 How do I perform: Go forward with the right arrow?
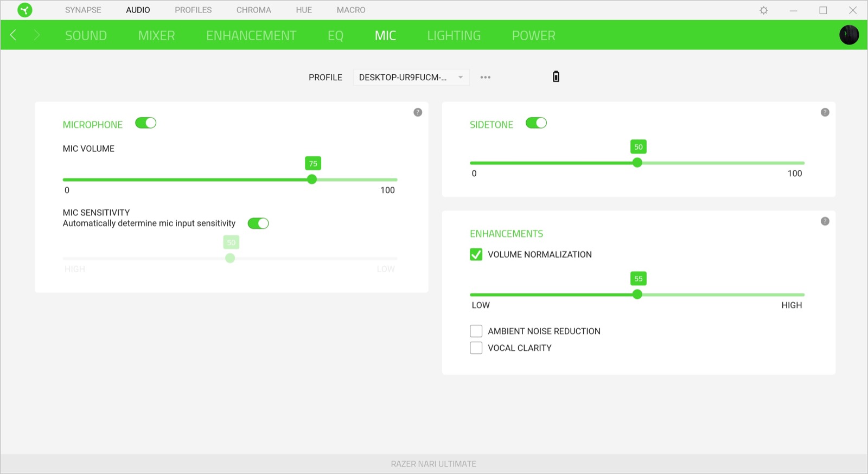(37, 35)
